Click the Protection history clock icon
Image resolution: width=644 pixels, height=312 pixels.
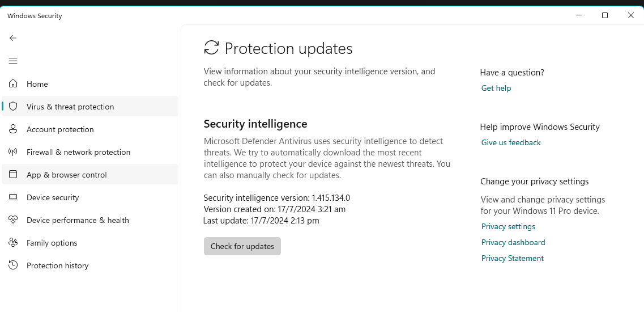click(x=13, y=265)
